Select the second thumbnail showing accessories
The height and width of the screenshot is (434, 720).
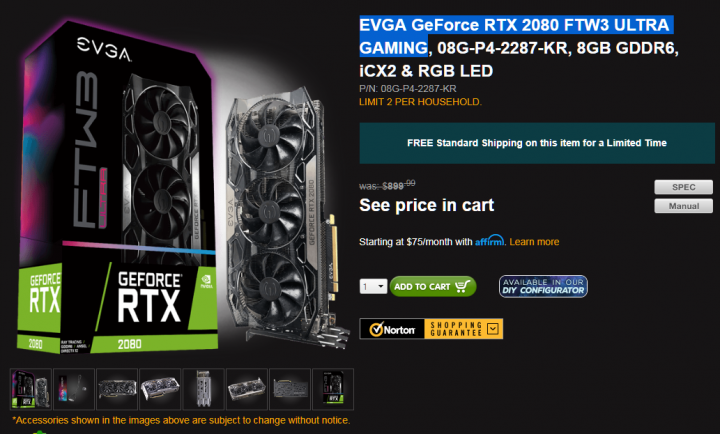tap(74, 389)
